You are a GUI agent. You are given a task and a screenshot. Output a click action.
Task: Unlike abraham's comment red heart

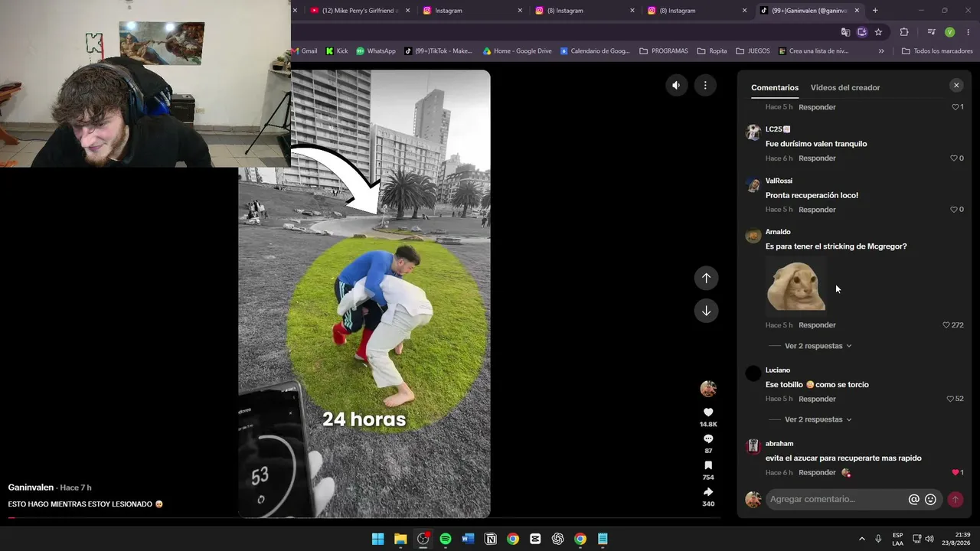(955, 473)
